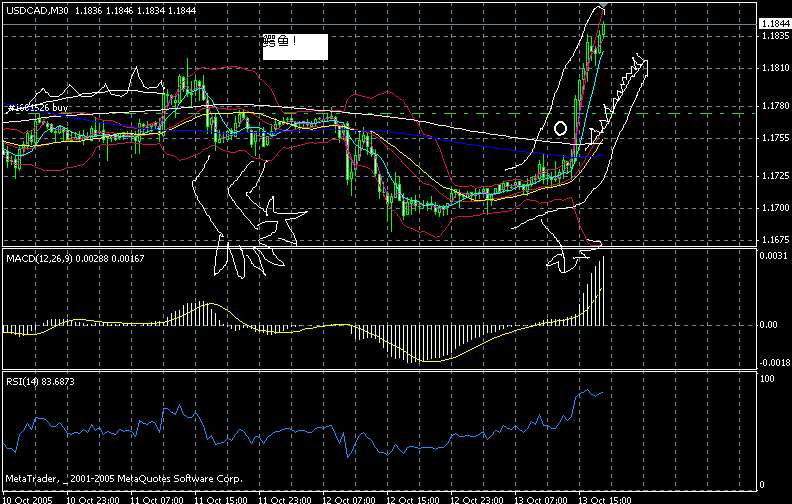Click the 0.00 MACD scale value
The image size is (792, 504).
point(769,325)
